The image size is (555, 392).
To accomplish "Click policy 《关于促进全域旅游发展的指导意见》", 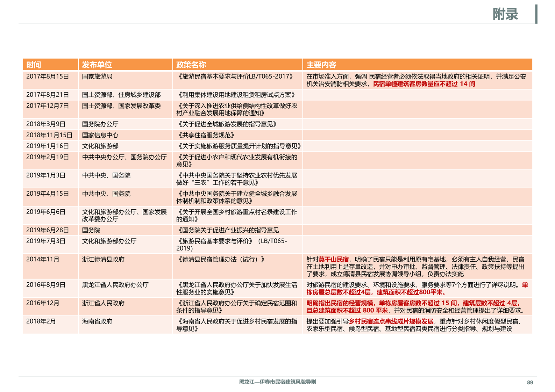I will click(227, 124).
